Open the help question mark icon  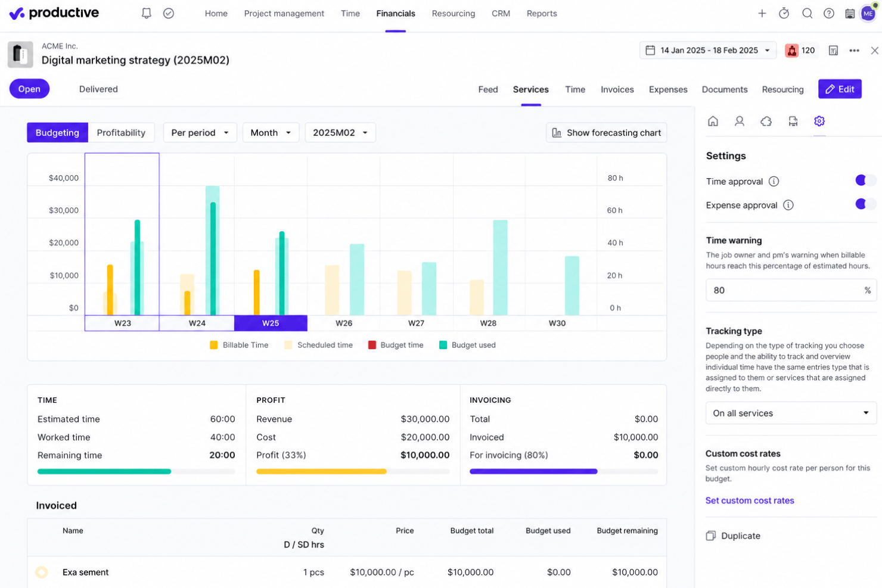[x=829, y=13]
